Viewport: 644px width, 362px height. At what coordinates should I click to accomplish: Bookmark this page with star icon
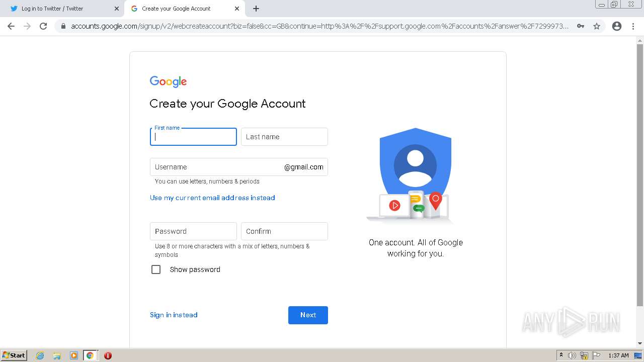[597, 26]
